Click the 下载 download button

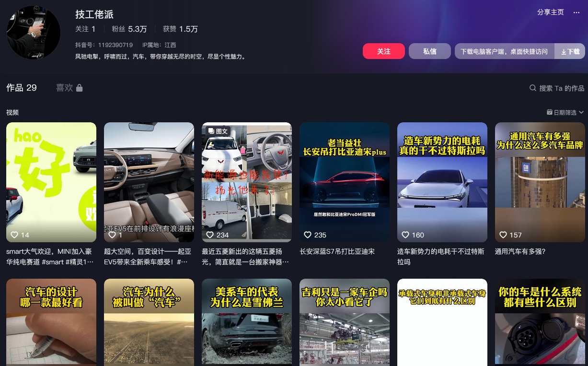click(570, 51)
